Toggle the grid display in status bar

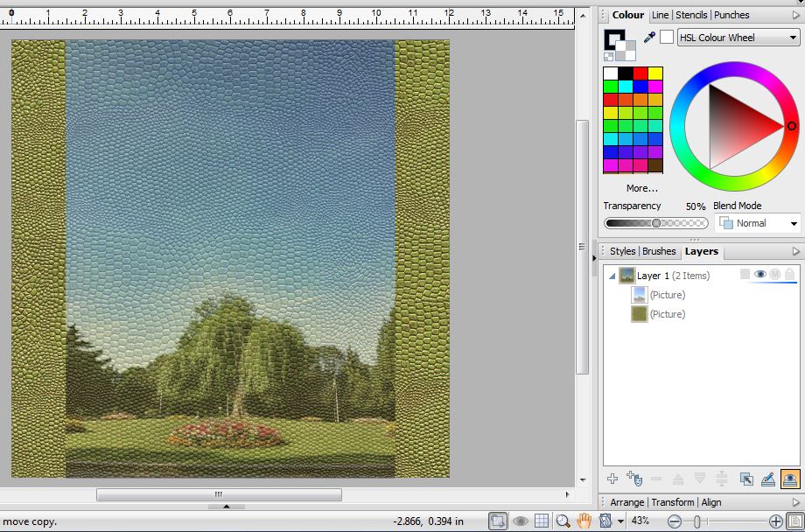pyautogui.click(x=542, y=521)
